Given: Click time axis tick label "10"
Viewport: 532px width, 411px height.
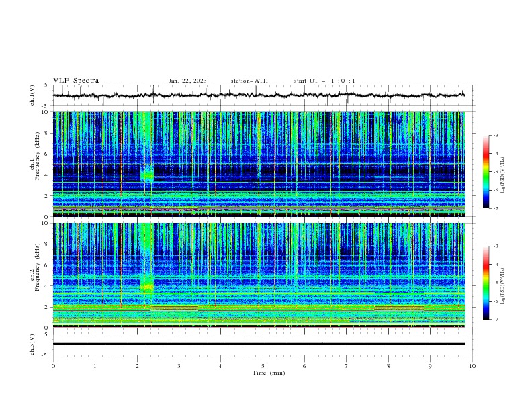Looking at the screenshot, I should [x=472, y=366].
